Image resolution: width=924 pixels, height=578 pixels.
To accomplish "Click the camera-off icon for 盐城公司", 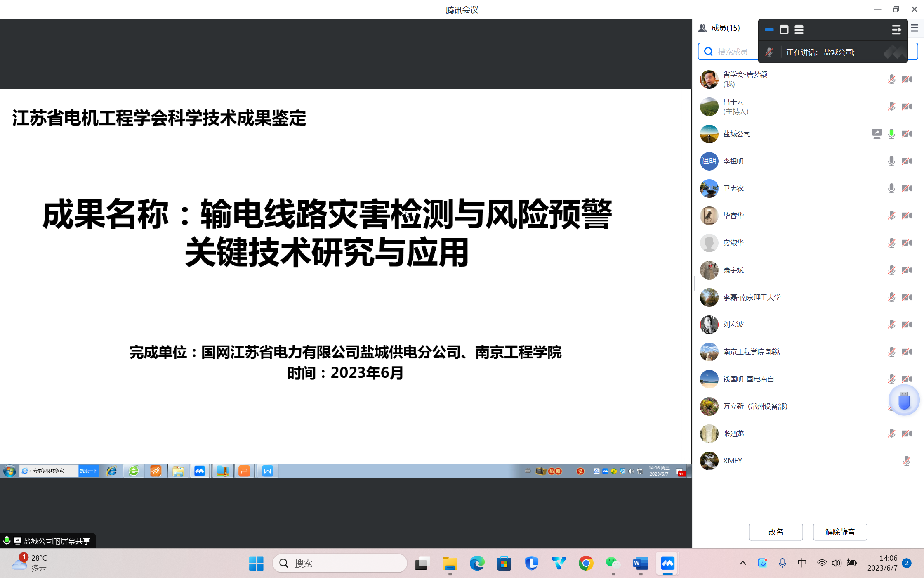I will tap(907, 134).
